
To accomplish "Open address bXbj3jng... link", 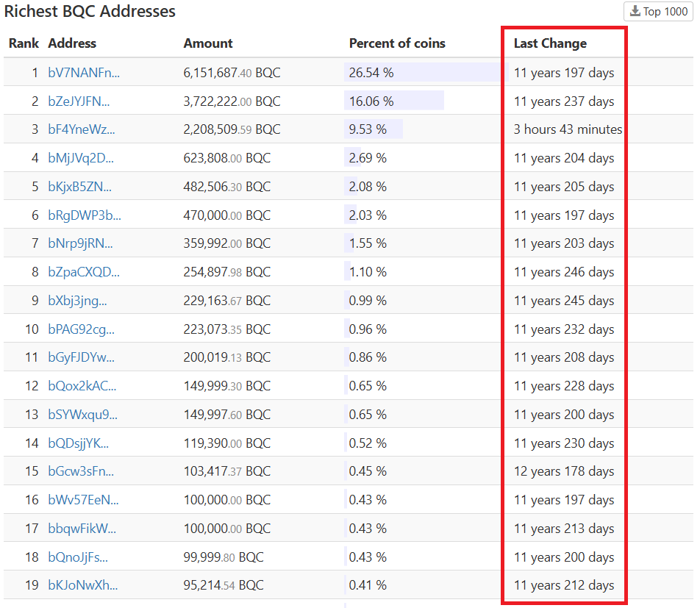I will click(x=78, y=301).
